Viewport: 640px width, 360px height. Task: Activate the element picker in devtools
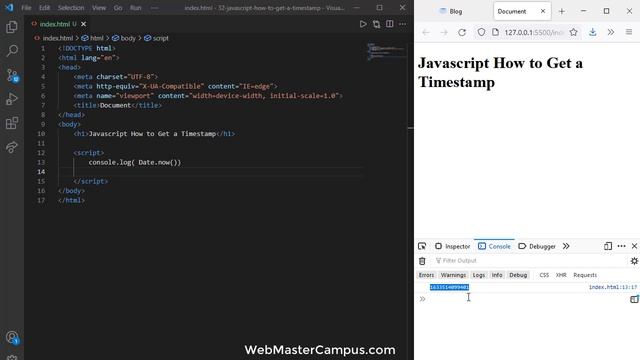tap(422, 246)
